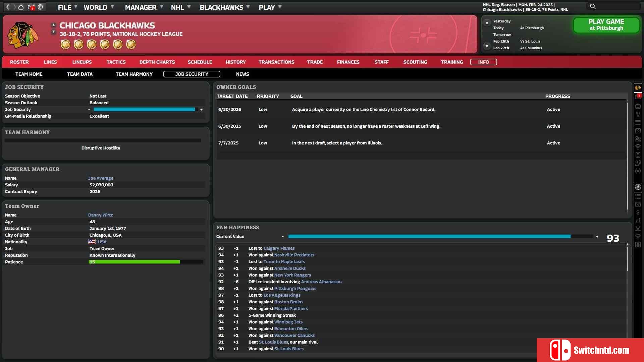The width and height of the screenshot is (644, 362).
Task: Open NHL dollar sign sidebar icon
Action: click(x=638, y=213)
